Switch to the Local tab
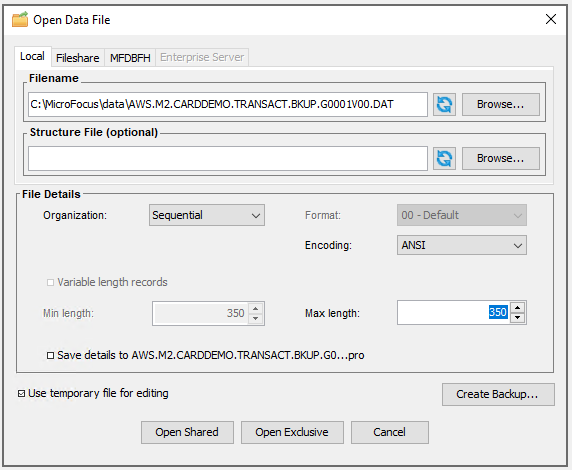Viewport: 572px width, 470px height. pos(32,56)
